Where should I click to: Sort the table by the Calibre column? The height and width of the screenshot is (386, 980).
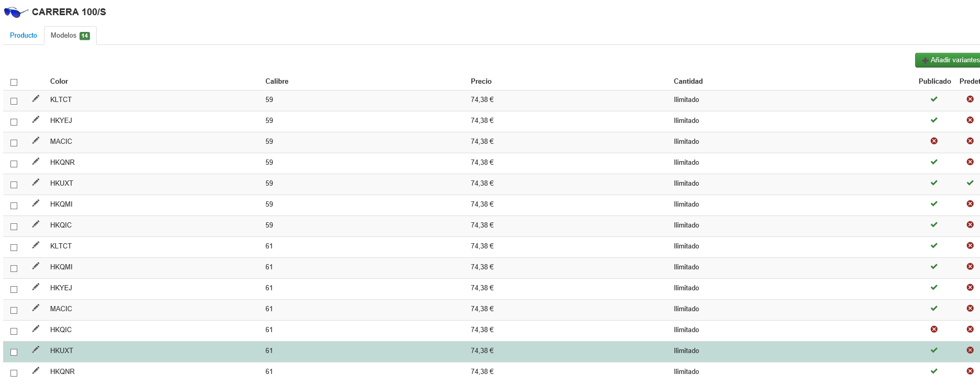pyautogui.click(x=277, y=81)
